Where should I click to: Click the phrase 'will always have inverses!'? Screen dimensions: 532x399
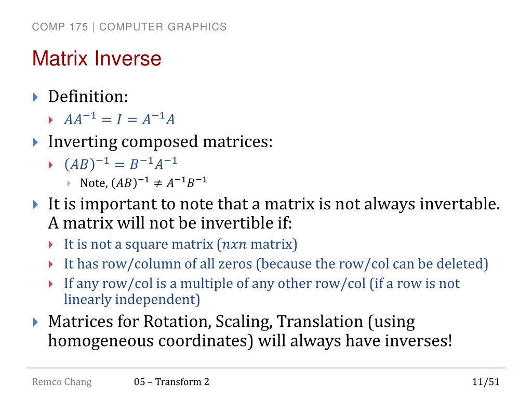[x=355, y=341]
